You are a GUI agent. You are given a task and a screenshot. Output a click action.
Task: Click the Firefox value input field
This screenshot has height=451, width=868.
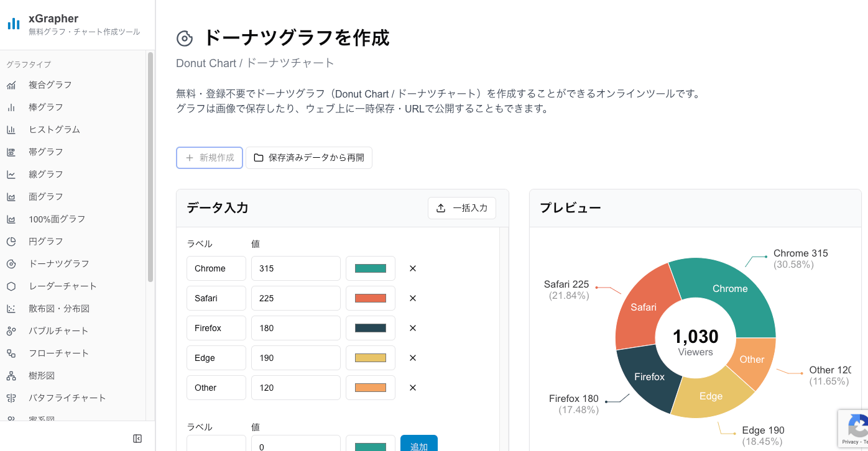tap(295, 327)
